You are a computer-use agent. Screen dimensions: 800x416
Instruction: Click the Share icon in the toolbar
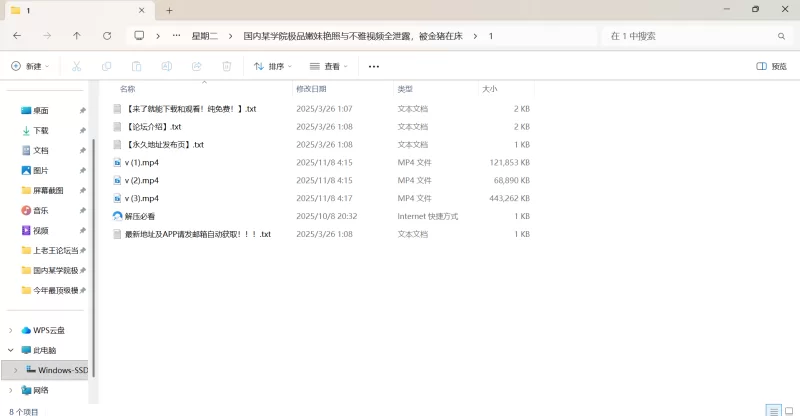[x=196, y=66]
